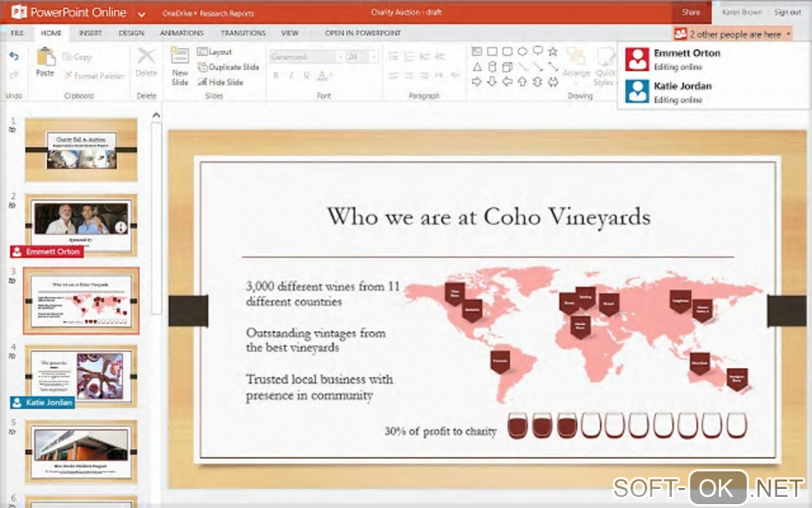Increase the list indent level
This screenshot has width=812, height=508.
tap(440, 56)
